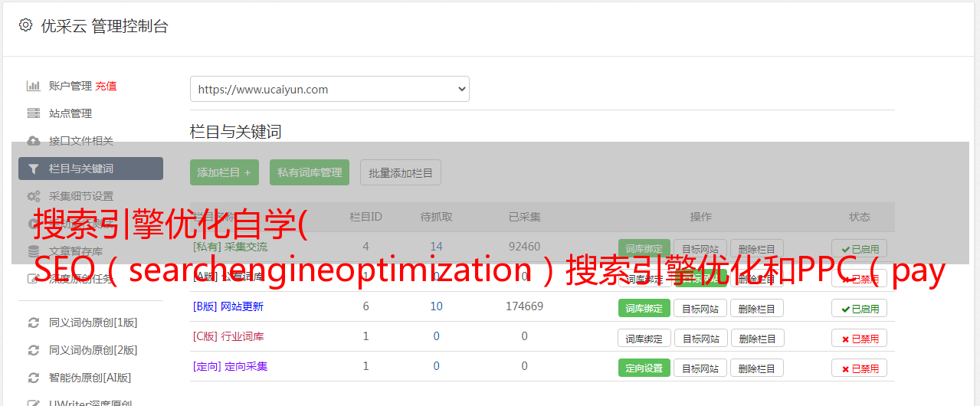Click the red 充值 recharge link

coord(107,86)
